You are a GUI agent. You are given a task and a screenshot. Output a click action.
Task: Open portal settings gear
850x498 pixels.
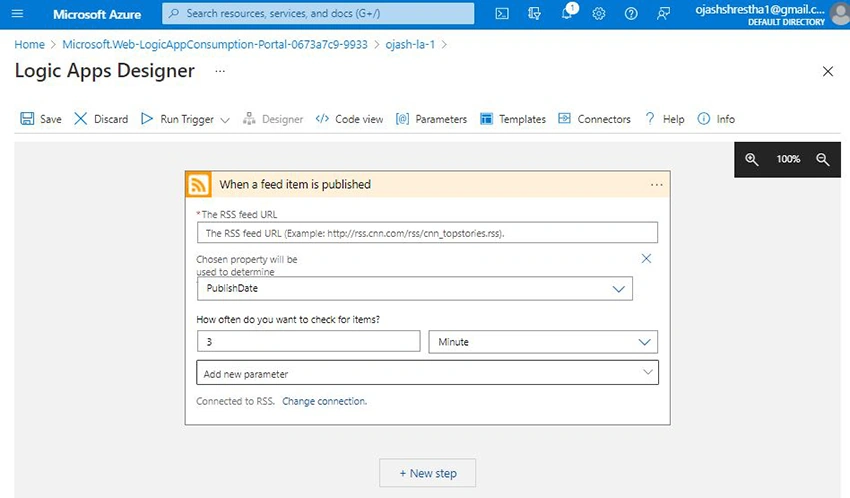pyautogui.click(x=598, y=14)
